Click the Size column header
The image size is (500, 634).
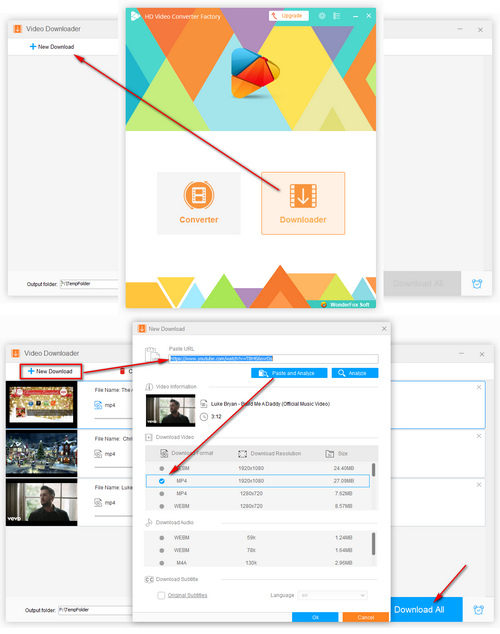point(337,454)
